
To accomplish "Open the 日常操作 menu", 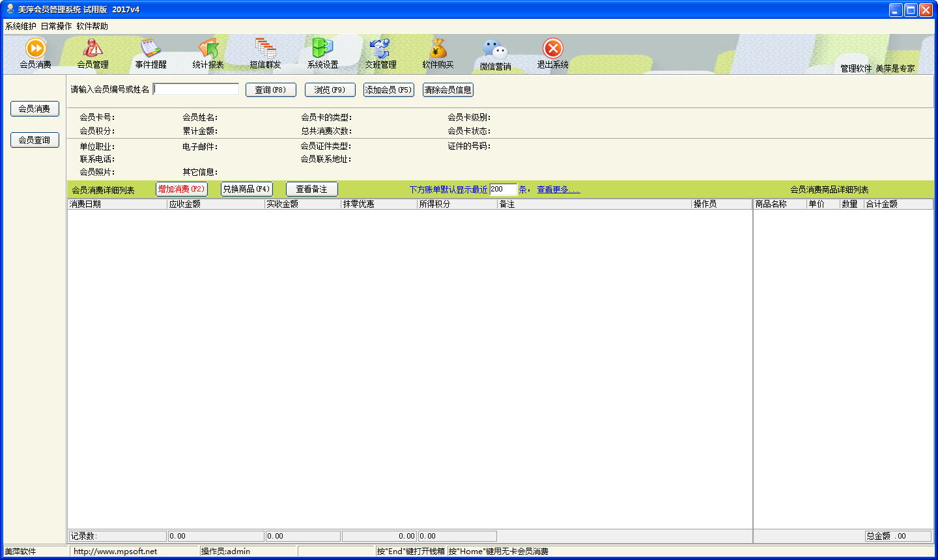I will 56,26.
